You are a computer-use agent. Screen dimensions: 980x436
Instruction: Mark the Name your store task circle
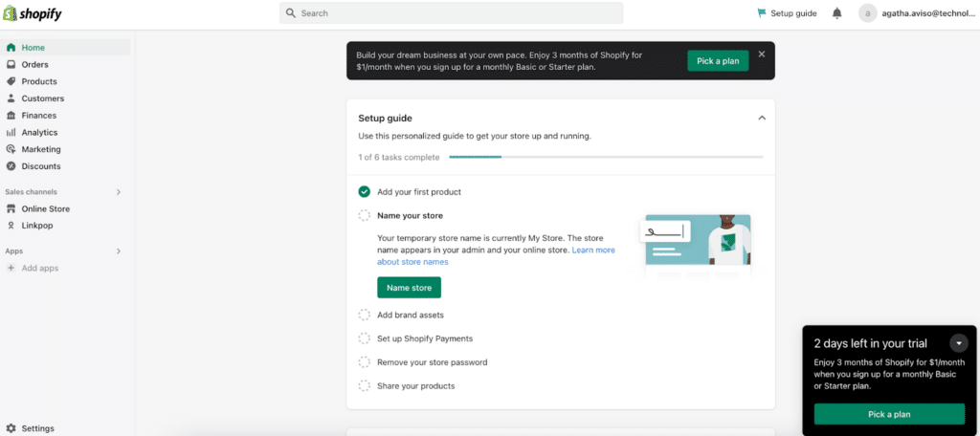[x=365, y=215]
